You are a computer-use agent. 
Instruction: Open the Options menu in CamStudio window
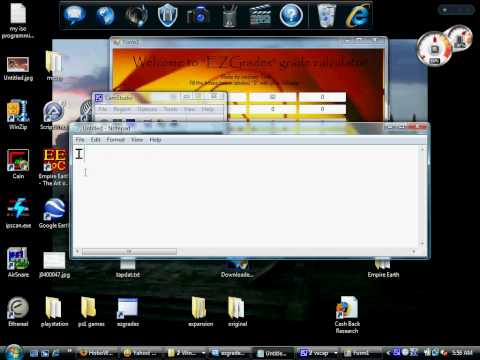tap(147, 109)
